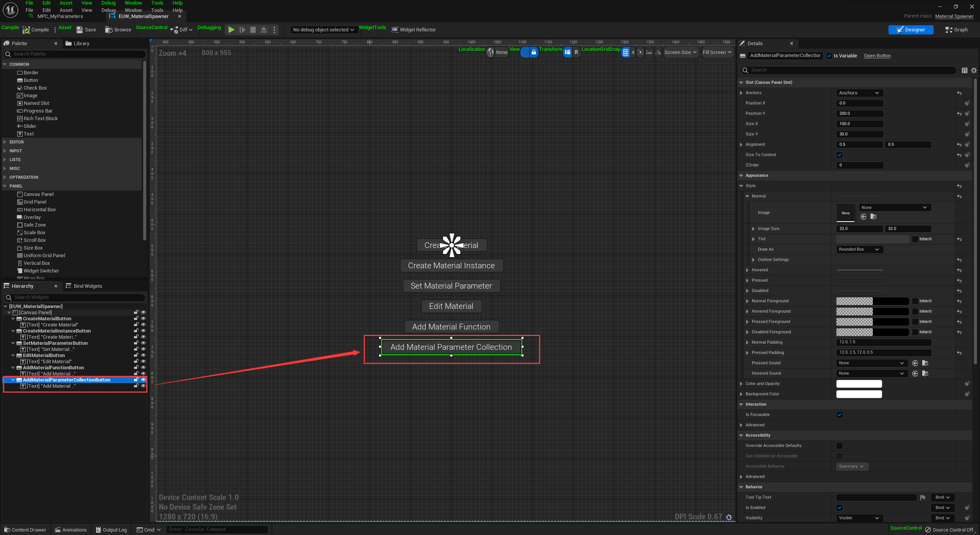
Task: Save the widget blueprint
Action: click(86, 30)
